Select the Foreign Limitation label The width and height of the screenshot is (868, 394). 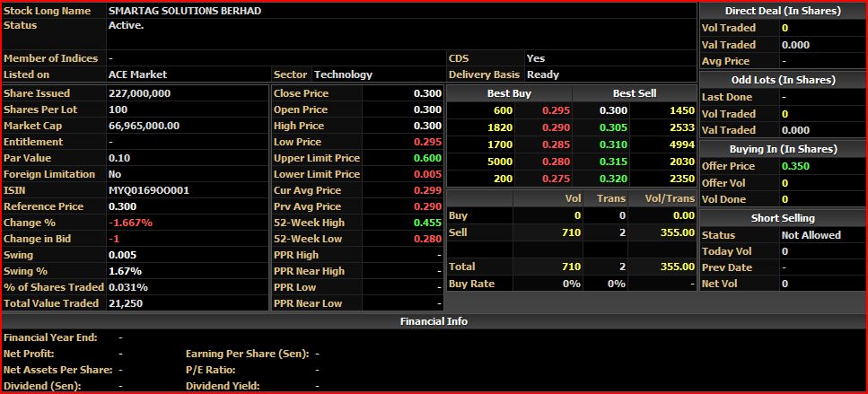click(x=49, y=174)
